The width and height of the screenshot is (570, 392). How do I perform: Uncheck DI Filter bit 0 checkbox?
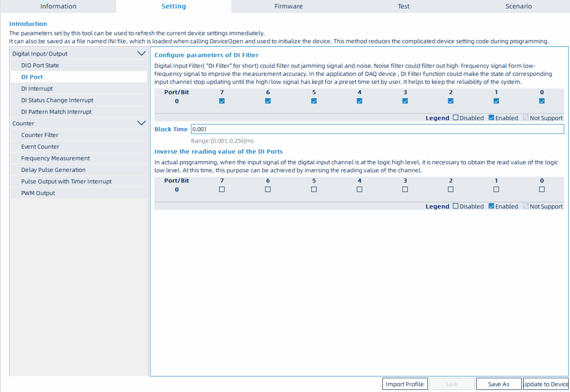click(541, 101)
